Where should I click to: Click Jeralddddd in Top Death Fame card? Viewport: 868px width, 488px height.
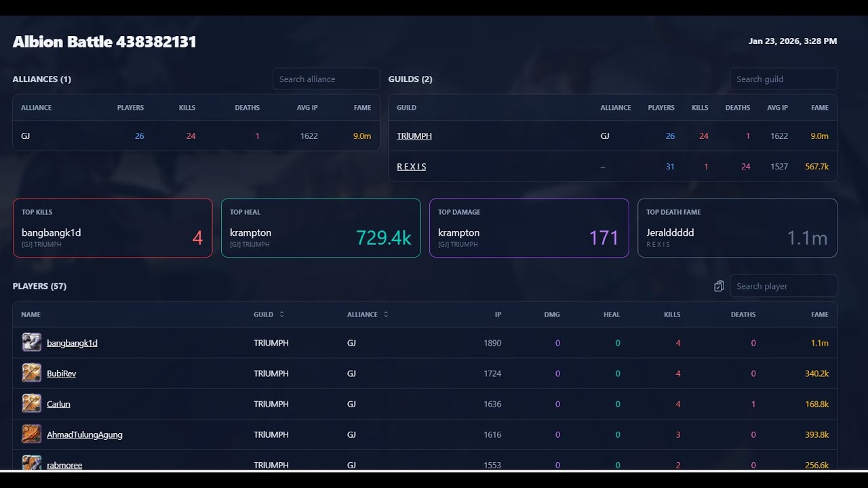point(670,232)
